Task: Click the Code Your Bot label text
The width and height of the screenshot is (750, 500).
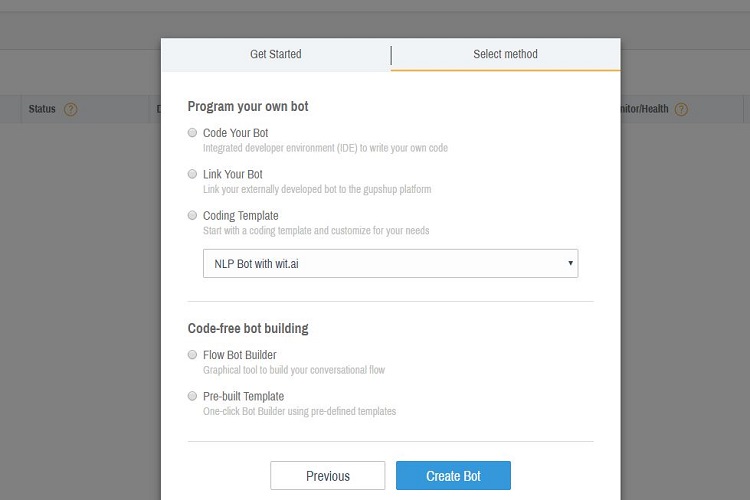Action: click(235, 133)
